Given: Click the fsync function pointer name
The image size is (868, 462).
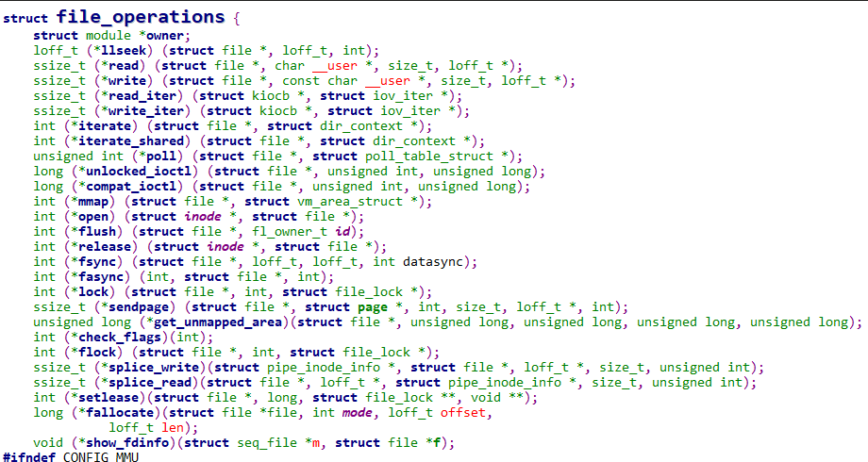Looking at the screenshot, I should [x=97, y=262].
